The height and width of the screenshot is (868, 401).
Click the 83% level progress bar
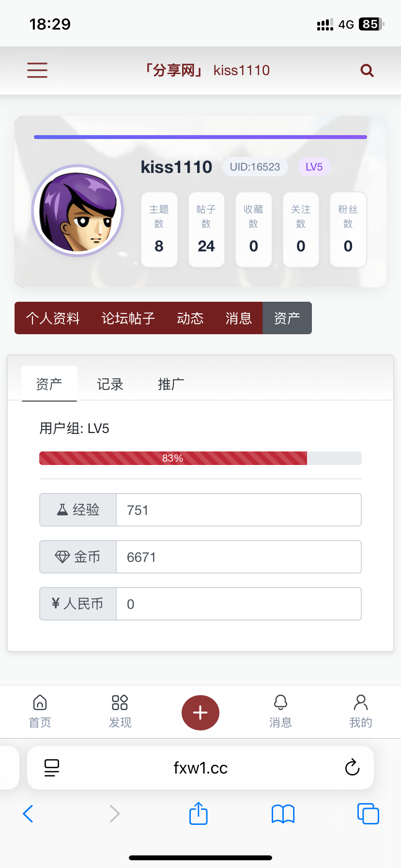coord(200,458)
